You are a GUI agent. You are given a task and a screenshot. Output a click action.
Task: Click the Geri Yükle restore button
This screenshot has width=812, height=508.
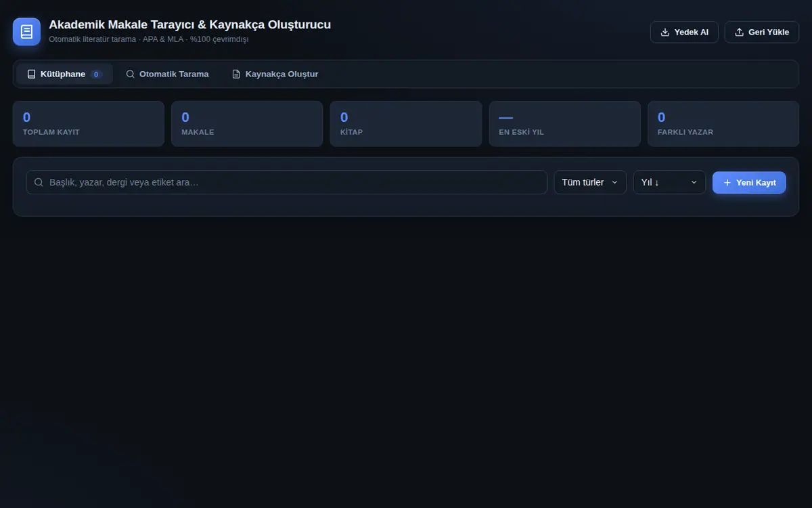[762, 32]
